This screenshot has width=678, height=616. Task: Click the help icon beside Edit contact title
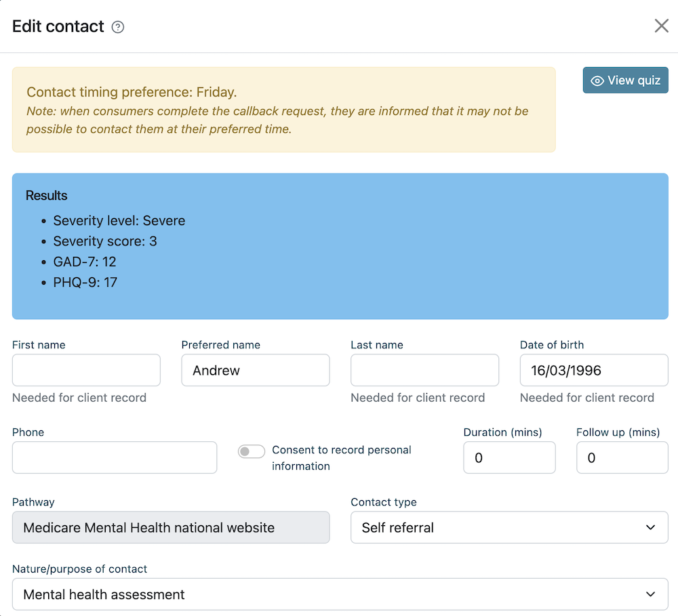pos(118,26)
